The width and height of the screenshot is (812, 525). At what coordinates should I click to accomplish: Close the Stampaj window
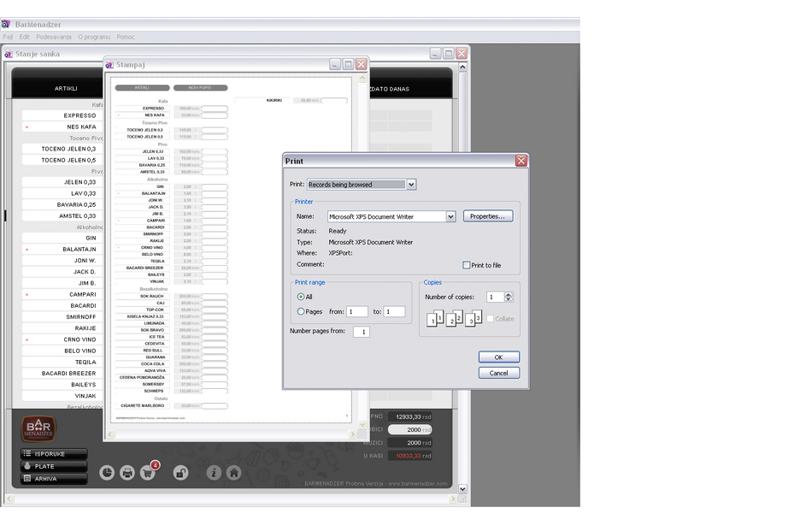362,64
